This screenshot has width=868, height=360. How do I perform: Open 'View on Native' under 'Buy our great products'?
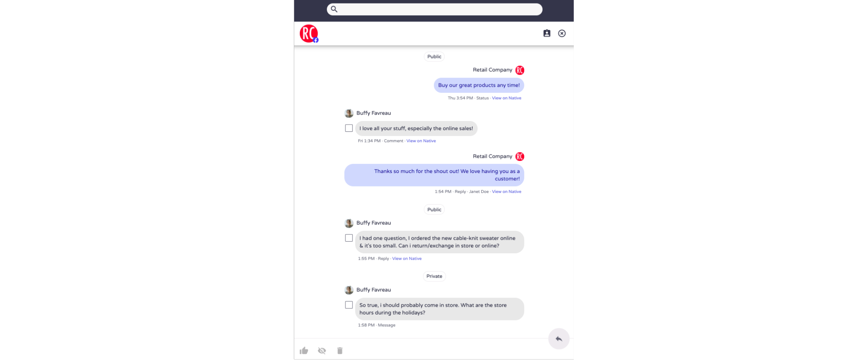[x=506, y=98]
